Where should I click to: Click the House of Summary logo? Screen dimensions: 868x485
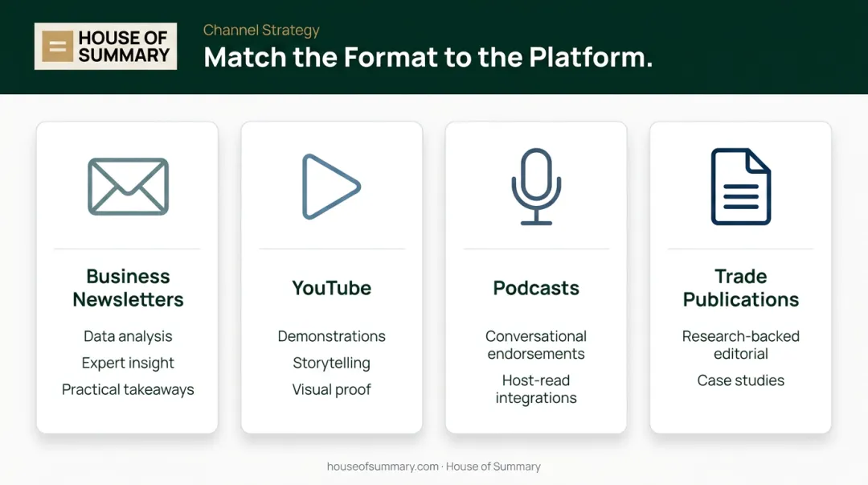(106, 47)
